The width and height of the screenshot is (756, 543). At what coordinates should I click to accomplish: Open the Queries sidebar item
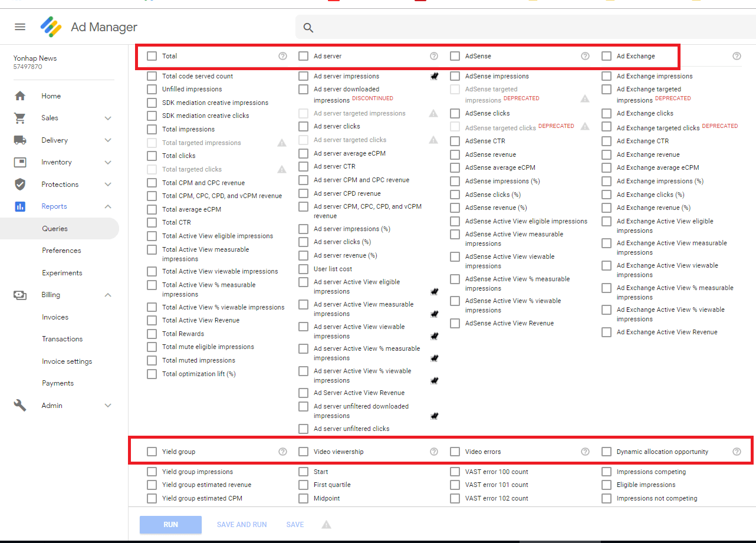click(x=59, y=229)
